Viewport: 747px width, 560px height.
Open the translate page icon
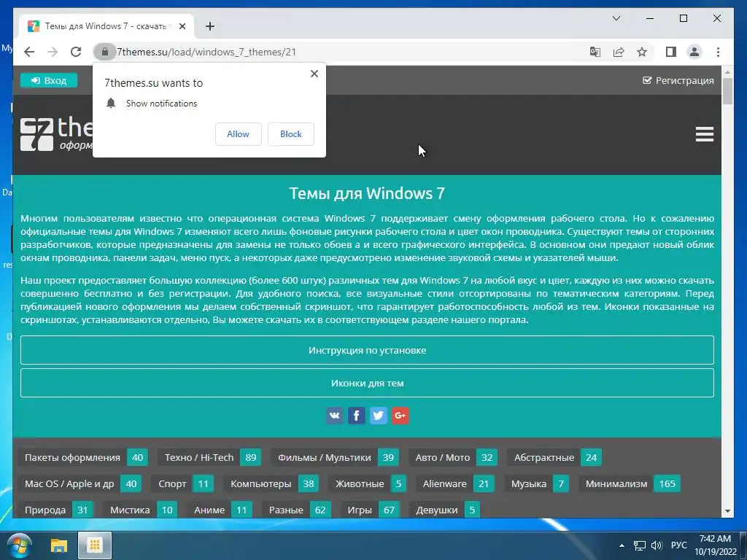coord(595,52)
